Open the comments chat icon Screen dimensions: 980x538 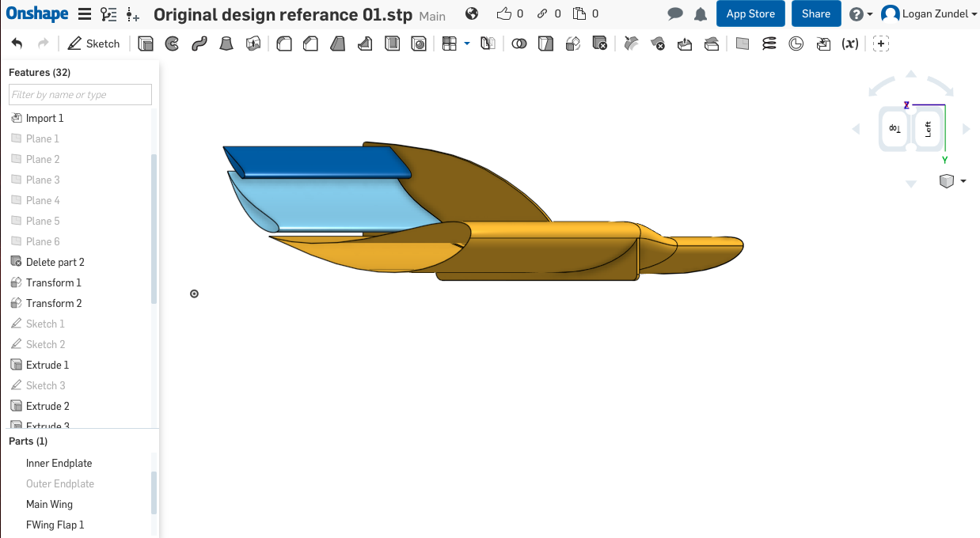[675, 14]
